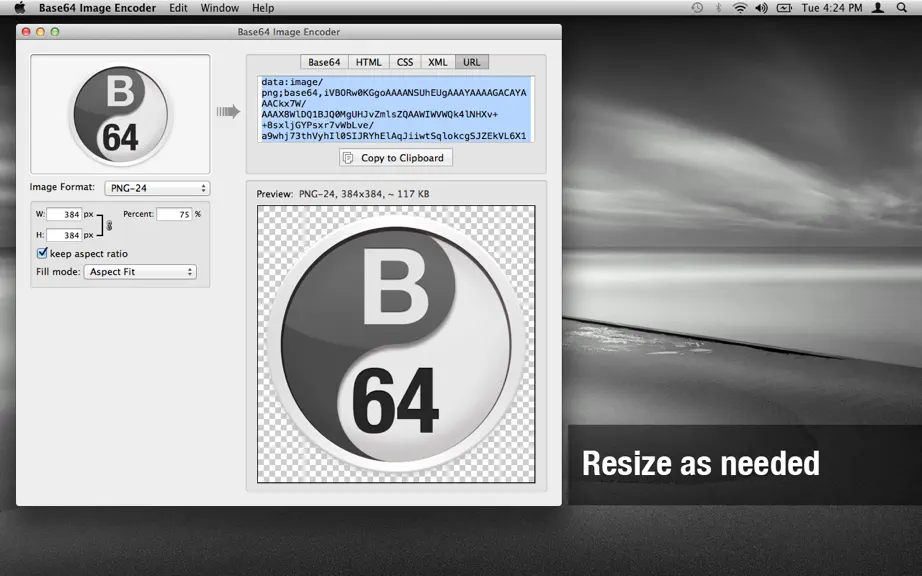Click the volume speaker icon
Viewport: 922px width, 576px height.
(761, 8)
